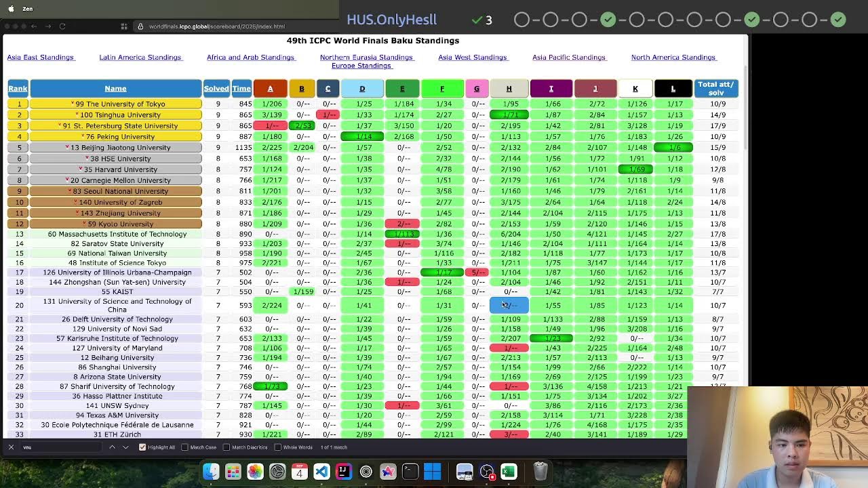This screenshot has width=868, height=488.
Task: Click the extensions icon beside the address bar
Action: pos(124,26)
